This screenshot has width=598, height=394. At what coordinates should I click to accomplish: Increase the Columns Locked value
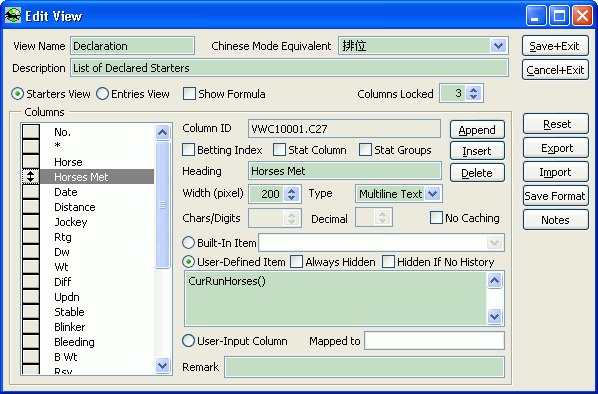coord(473,90)
